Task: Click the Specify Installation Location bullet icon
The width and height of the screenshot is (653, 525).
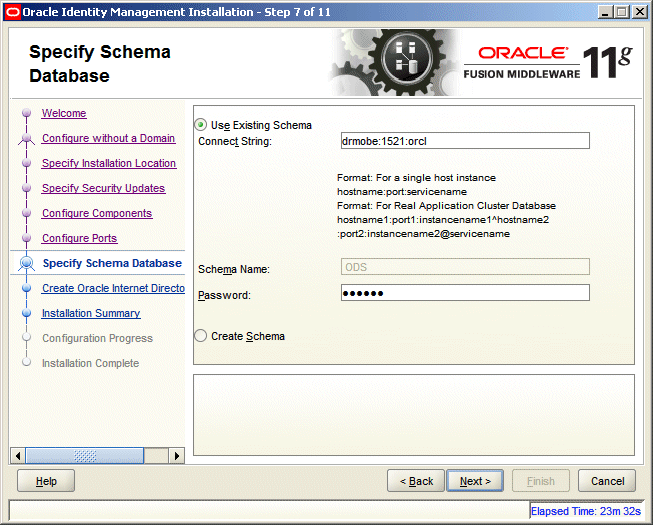Action: tap(27, 163)
